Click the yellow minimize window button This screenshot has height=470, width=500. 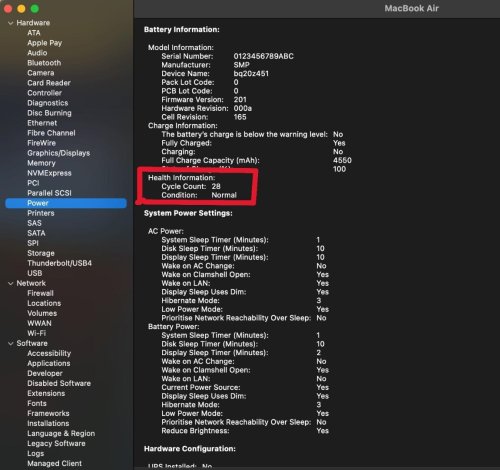point(21,8)
